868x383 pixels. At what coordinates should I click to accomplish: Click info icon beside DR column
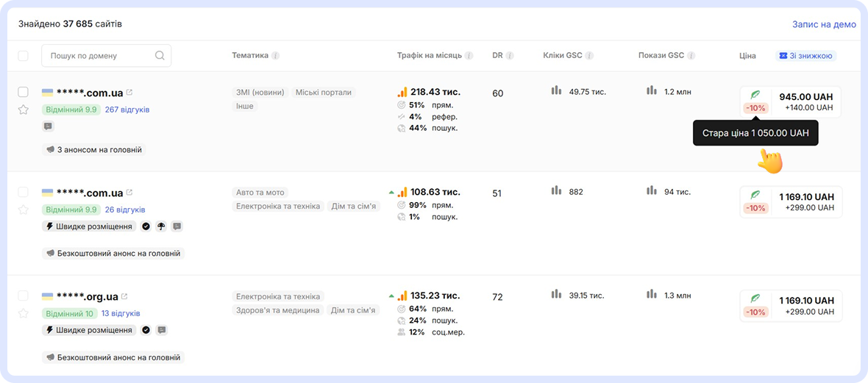(510, 56)
